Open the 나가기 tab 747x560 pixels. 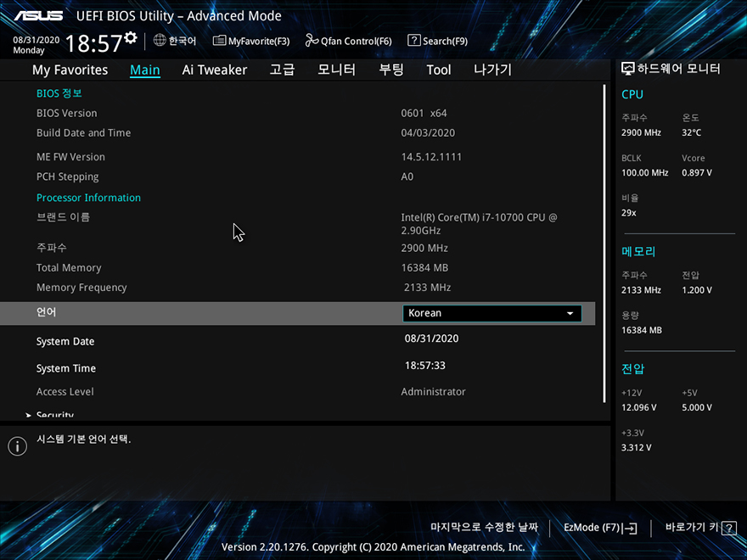[x=492, y=70]
